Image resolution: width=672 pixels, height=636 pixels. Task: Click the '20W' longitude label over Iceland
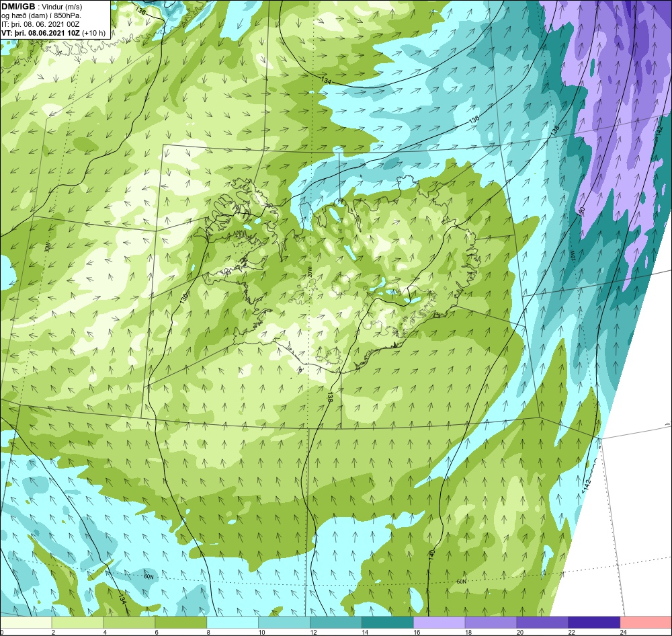coord(310,271)
